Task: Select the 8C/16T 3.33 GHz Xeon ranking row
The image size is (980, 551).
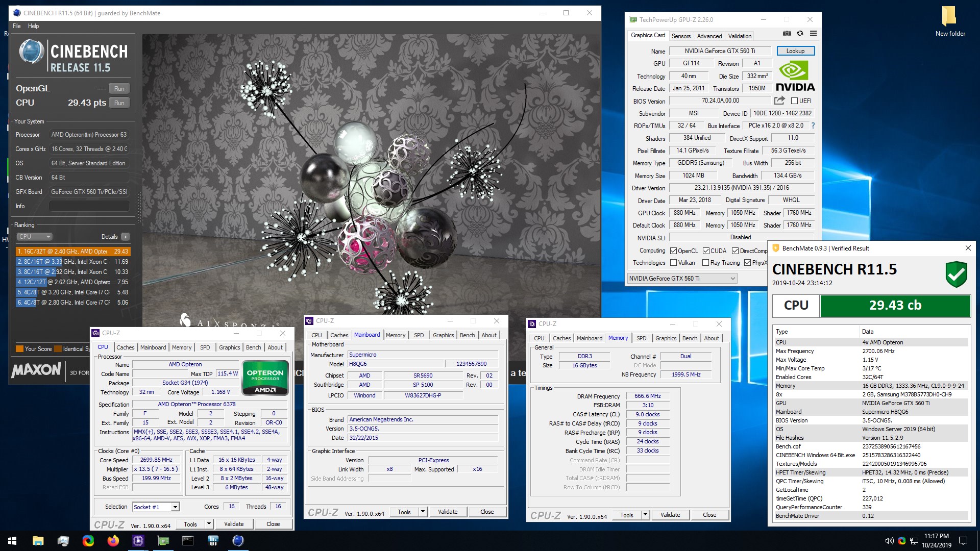Action: pos(73,262)
